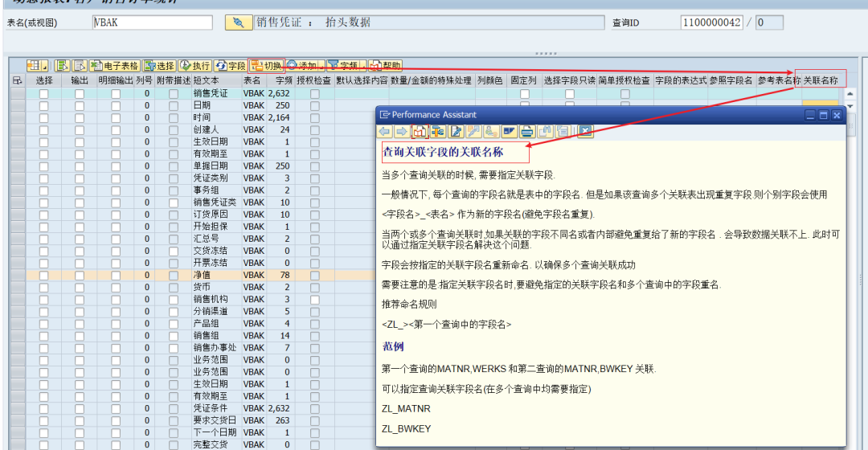Click the second export icon before 电子表格
Screen dimensions: 868x450
(x=80, y=66)
